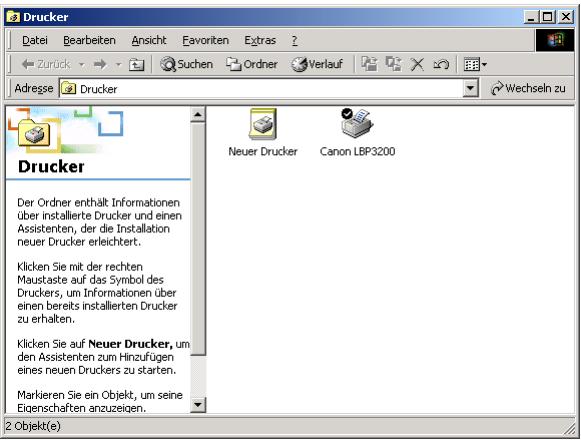Open the Extras menu
The image size is (581, 440).
260,40
